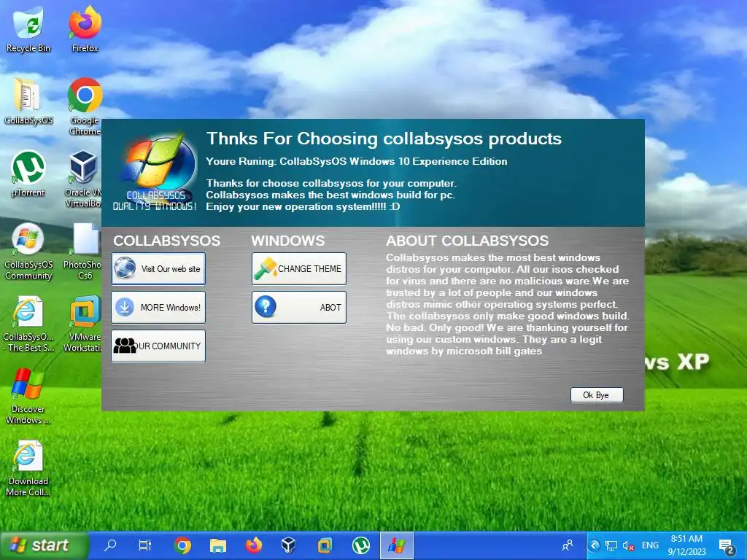Open CollabSysOS - The Best S... shortcut
This screenshot has width=747, height=560.
tap(28, 323)
